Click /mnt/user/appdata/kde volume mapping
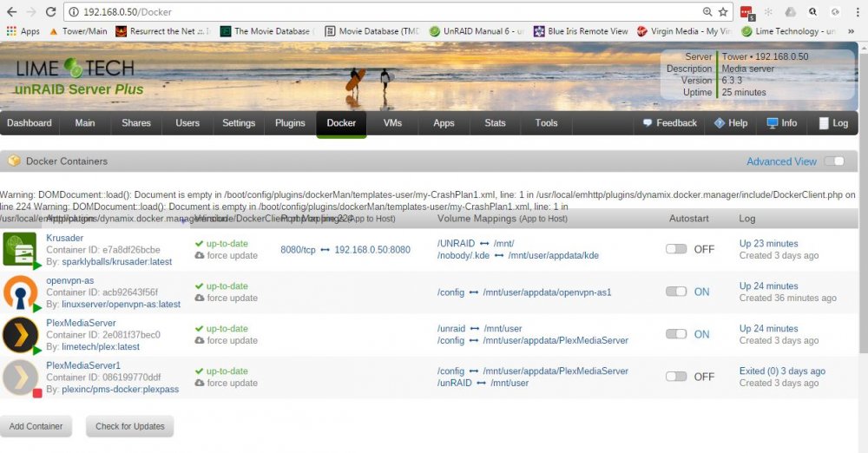 (554, 255)
